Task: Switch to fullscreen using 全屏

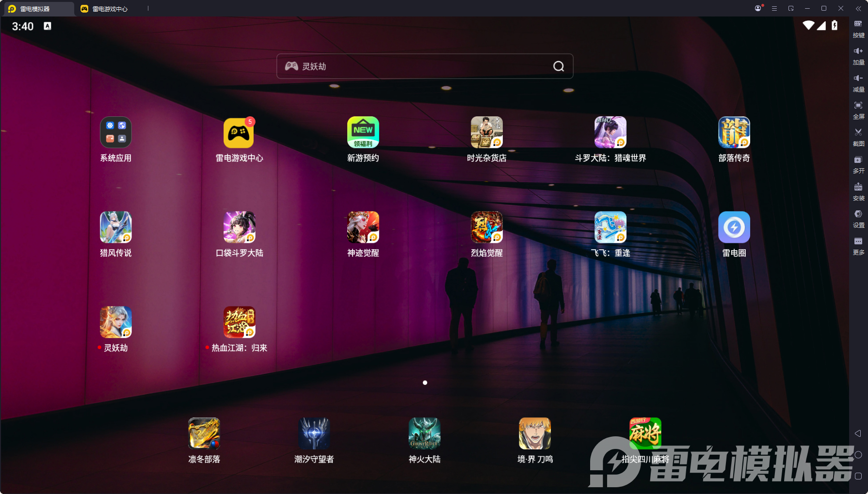Action: (x=858, y=111)
